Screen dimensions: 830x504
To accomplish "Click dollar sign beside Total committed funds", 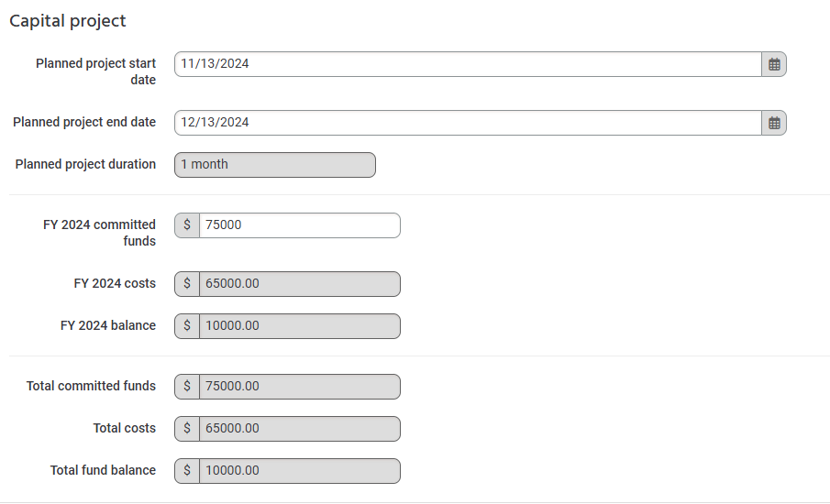I will [187, 387].
